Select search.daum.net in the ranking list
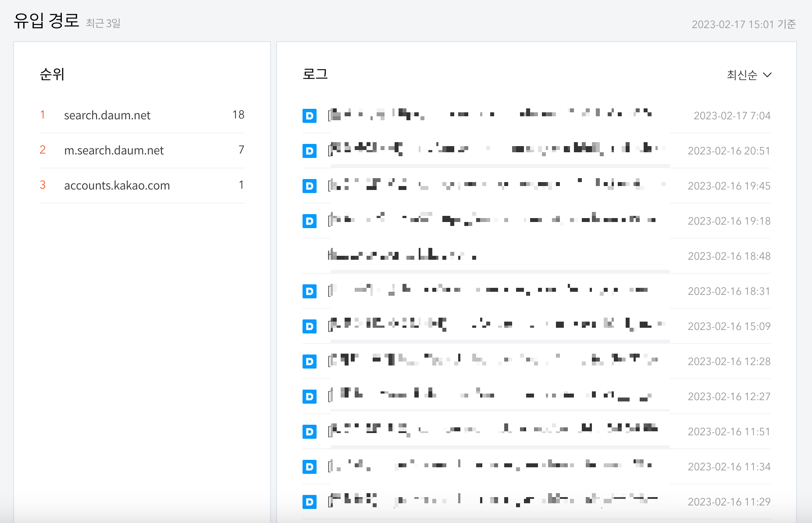Image resolution: width=812 pixels, height=523 pixels. point(107,115)
